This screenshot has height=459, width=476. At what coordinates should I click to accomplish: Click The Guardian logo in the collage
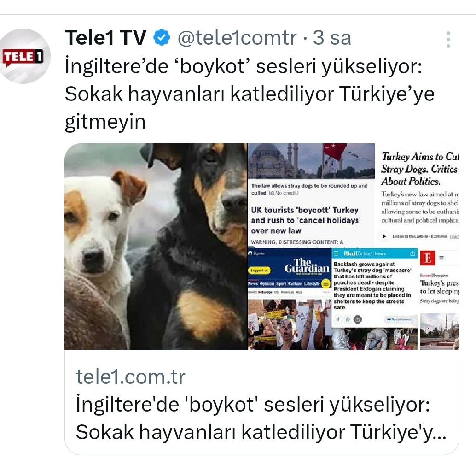pyautogui.click(x=307, y=265)
